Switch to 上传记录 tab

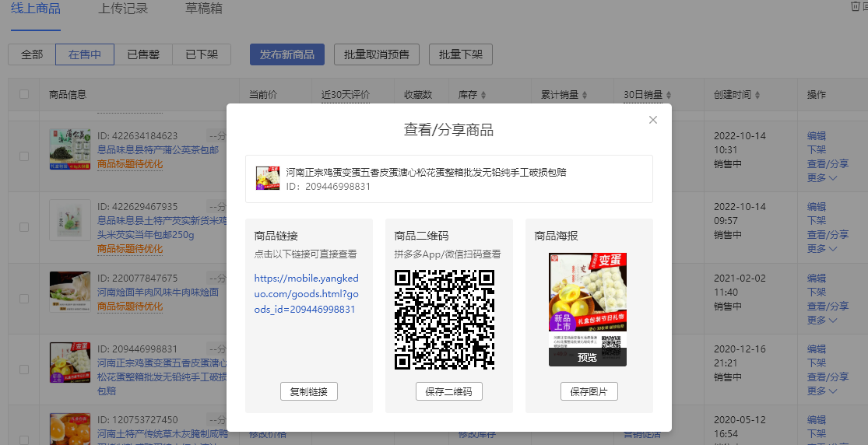tap(123, 9)
